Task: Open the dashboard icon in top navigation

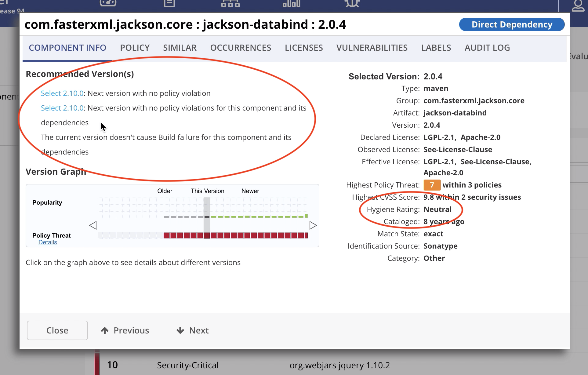Action: (108, 3)
